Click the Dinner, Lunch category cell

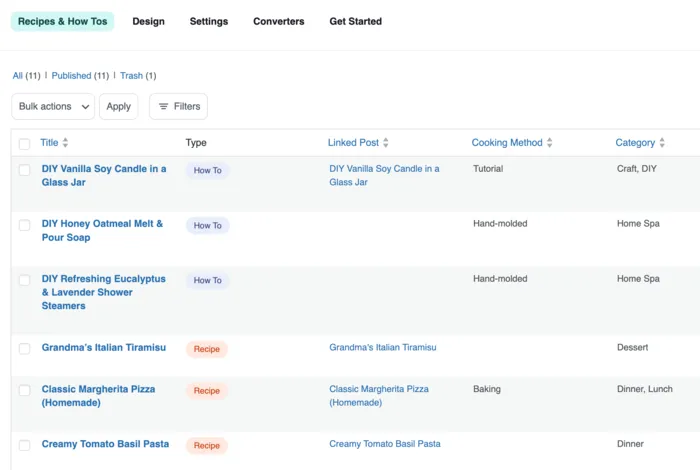pyautogui.click(x=645, y=389)
